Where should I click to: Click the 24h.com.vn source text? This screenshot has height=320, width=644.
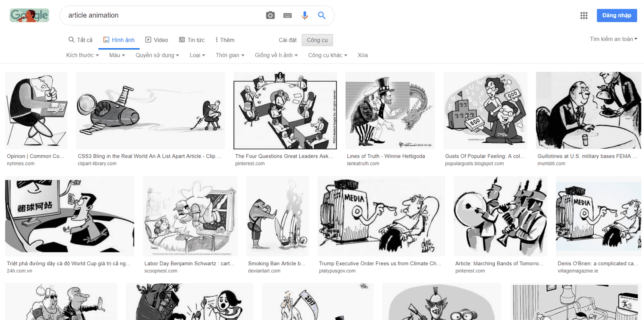[19, 271]
